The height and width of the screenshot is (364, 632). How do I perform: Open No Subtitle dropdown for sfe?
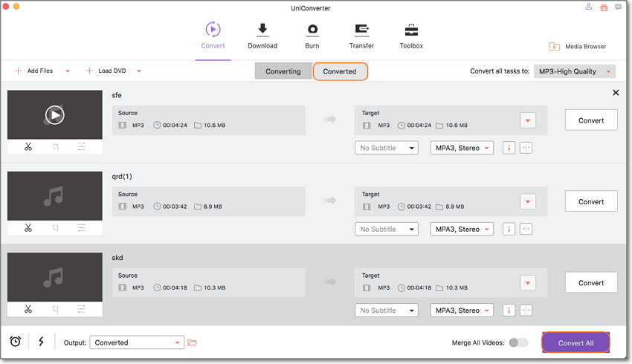click(386, 148)
